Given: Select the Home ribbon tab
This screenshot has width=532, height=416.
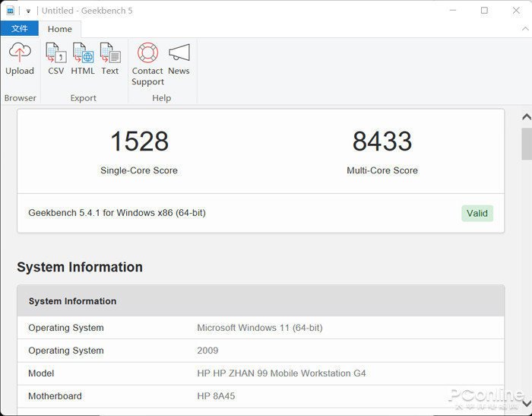Looking at the screenshot, I should point(60,29).
